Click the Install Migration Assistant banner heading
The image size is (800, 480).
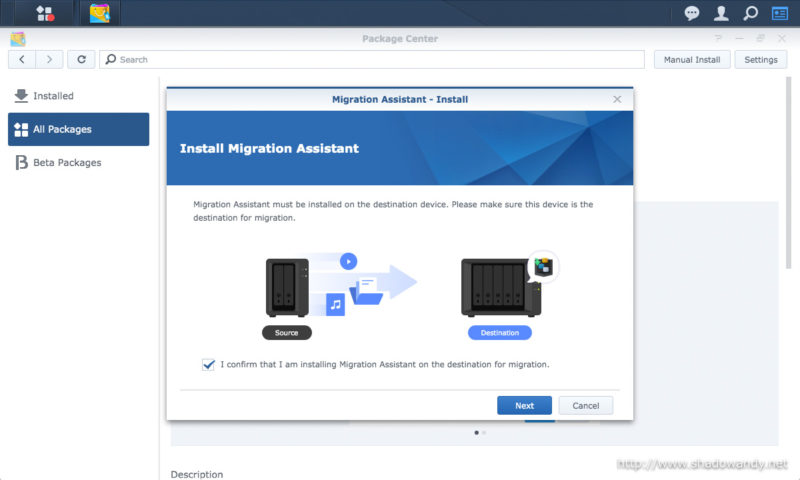pos(269,148)
